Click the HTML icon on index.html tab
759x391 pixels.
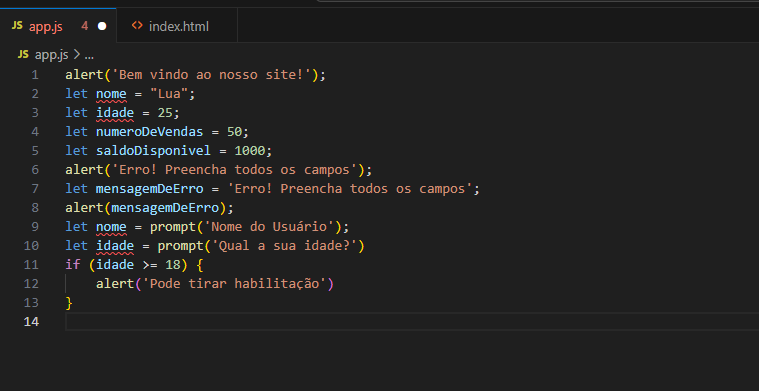pos(137,26)
